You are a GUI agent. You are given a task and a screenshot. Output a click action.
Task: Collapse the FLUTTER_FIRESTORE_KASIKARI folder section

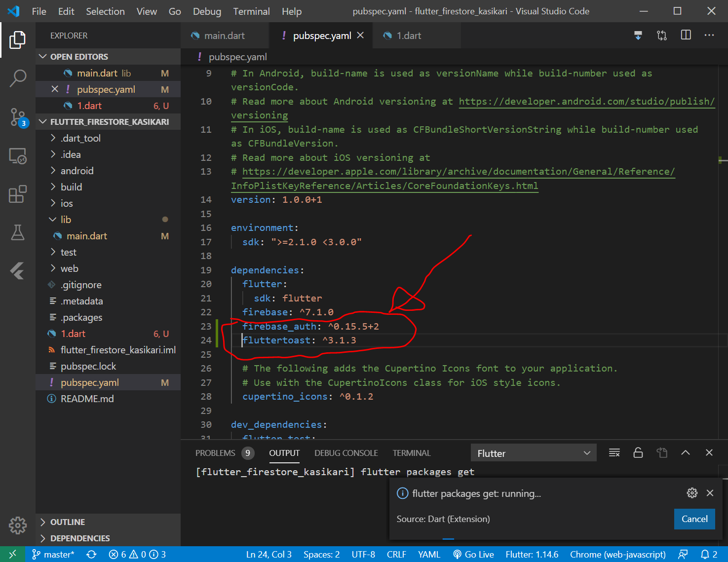click(x=108, y=122)
